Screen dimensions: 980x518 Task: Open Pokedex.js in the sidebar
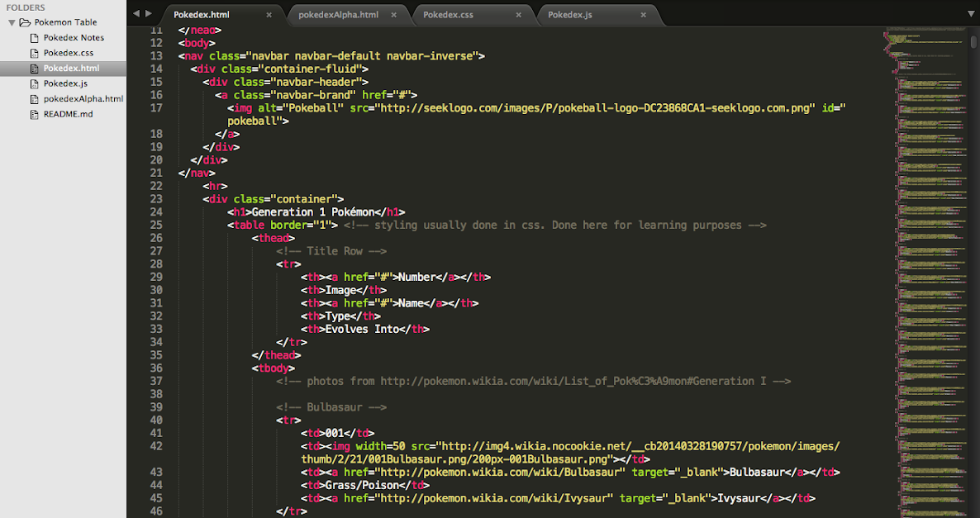[x=65, y=83]
